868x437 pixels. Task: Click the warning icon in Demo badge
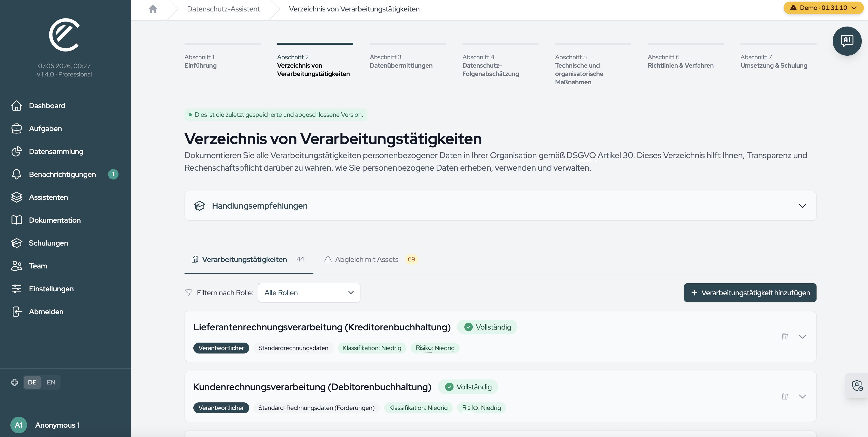coord(793,8)
